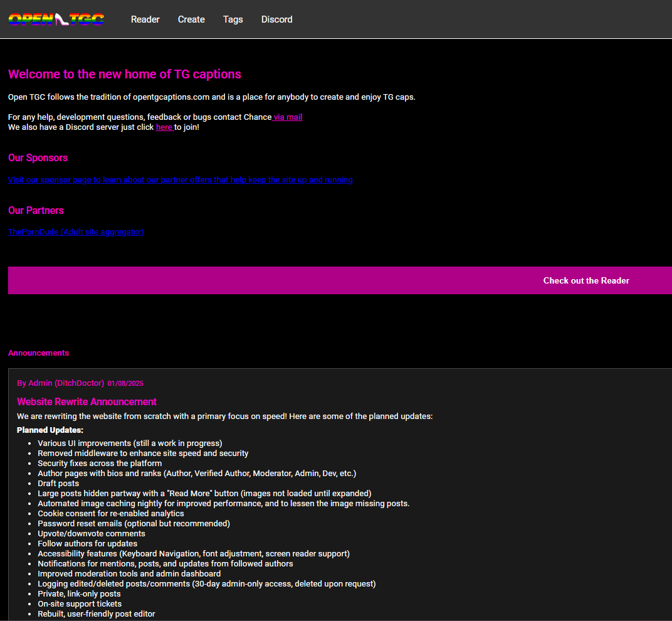Click the "via mail" contact link
Screen dimensions: 672x621
[x=288, y=117]
